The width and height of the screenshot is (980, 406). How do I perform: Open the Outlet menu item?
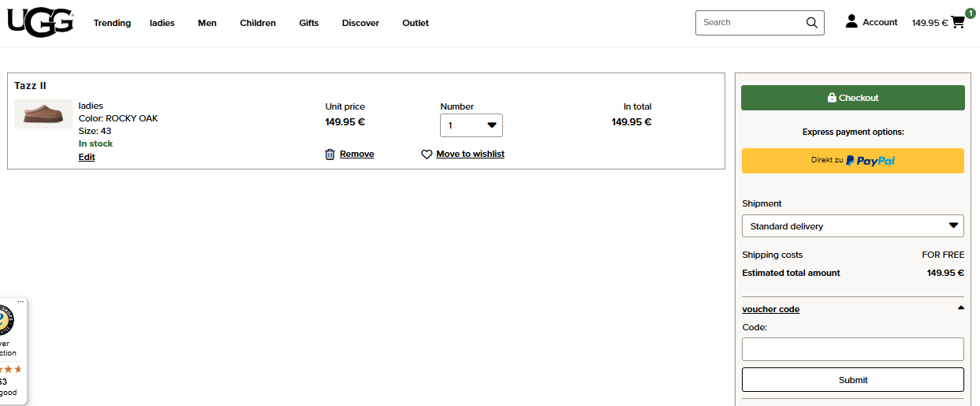coord(415,23)
